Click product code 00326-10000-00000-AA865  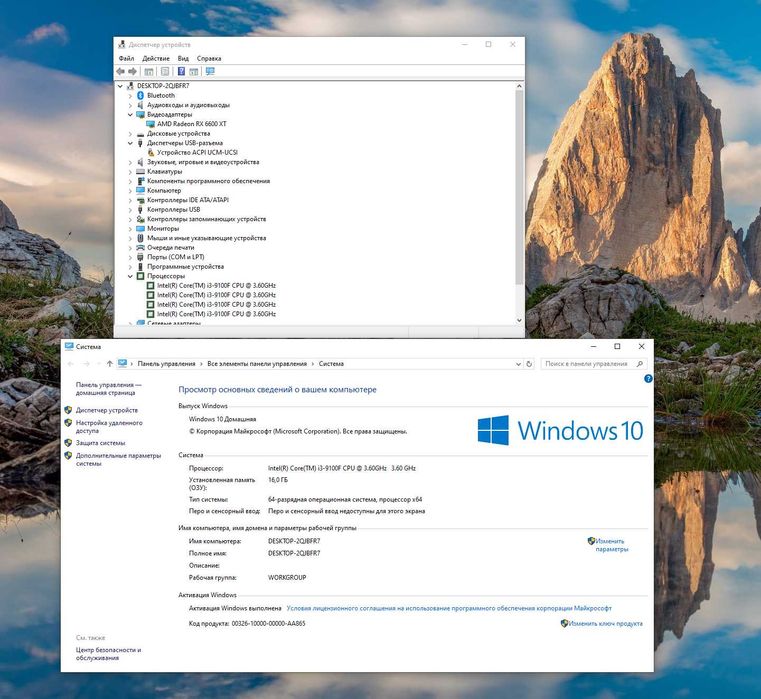(268, 623)
